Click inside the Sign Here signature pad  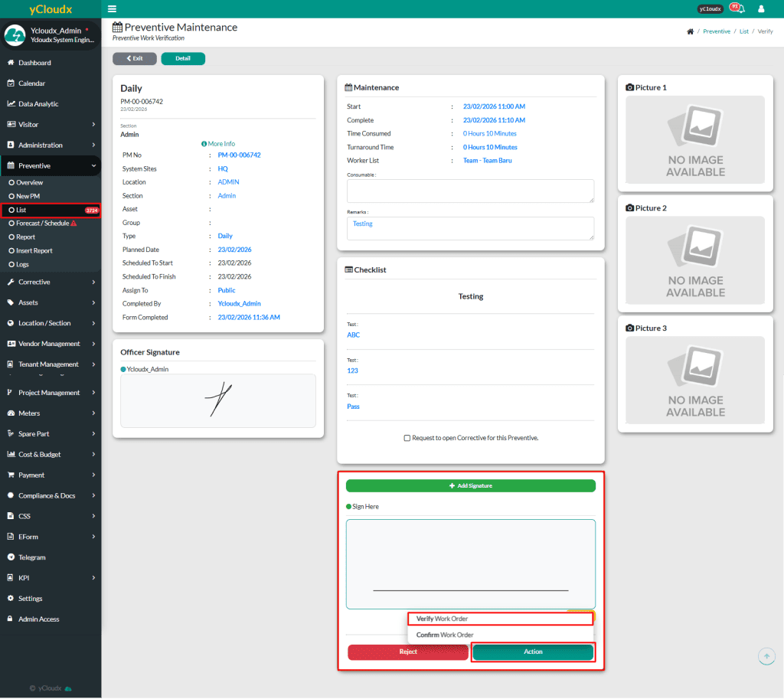470,563
